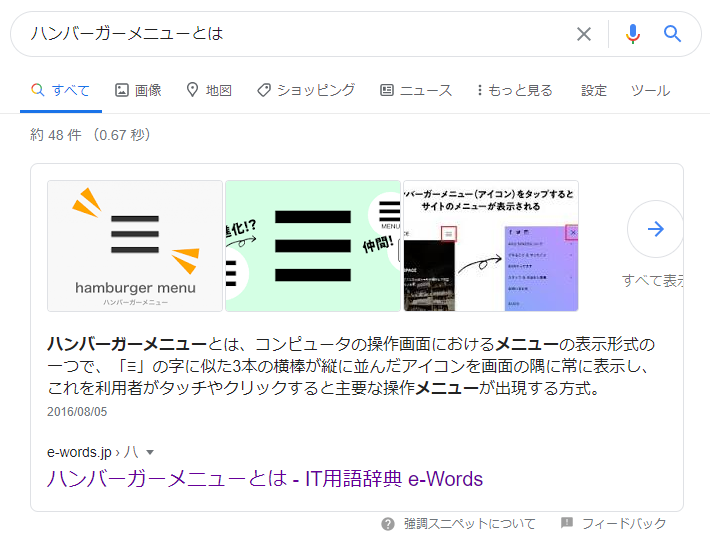Click すべて表示 to show all images
Viewport: 710px width, 542px height.
coord(652,280)
